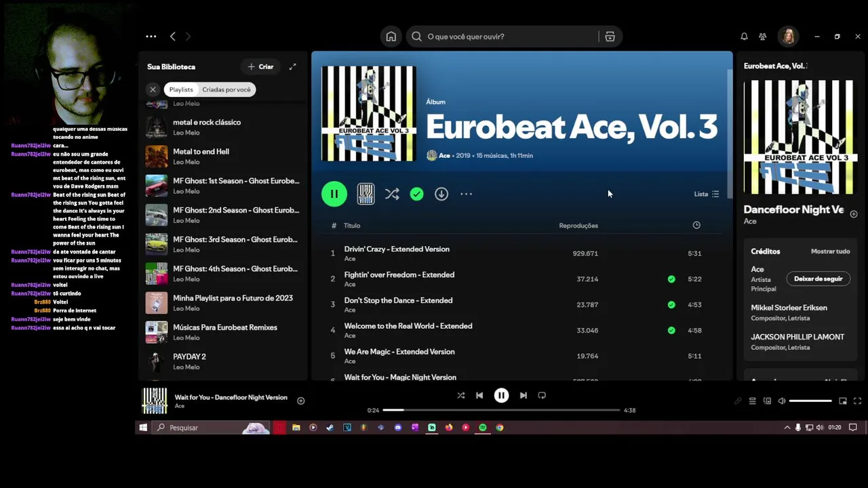Screen dimensions: 868x488
Task: Open the metal e rock clássico playlist
Action: [x=224, y=127]
